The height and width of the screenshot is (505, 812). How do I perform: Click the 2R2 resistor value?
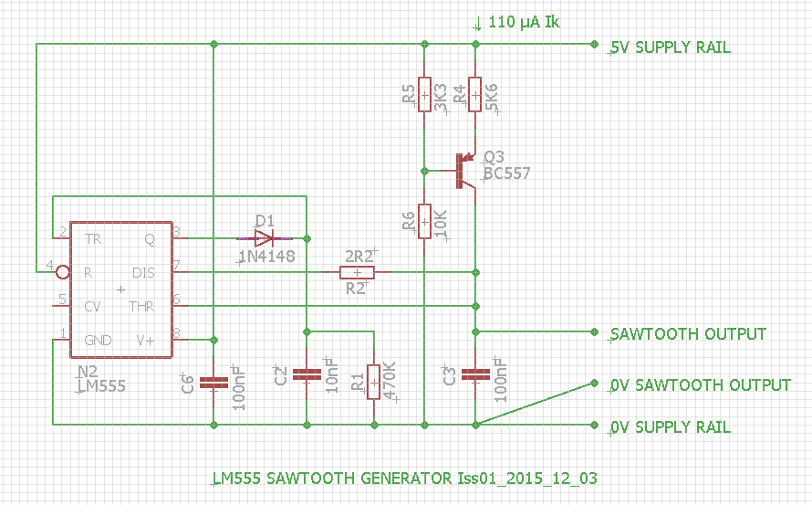359,256
